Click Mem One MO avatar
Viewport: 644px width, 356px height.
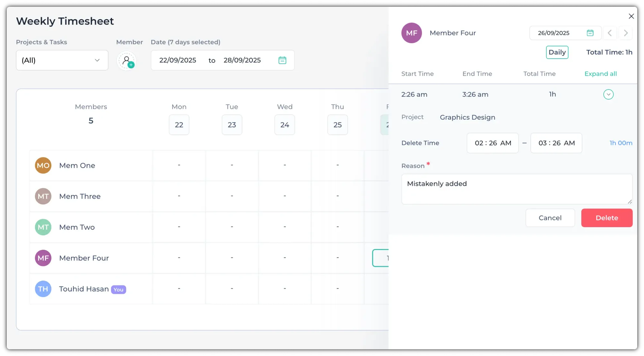pos(43,165)
